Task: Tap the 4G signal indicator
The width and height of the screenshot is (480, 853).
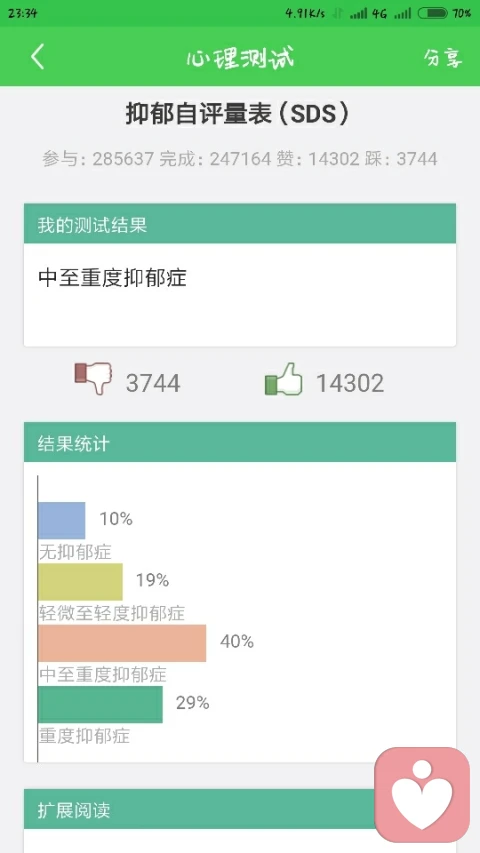Action: click(x=378, y=13)
